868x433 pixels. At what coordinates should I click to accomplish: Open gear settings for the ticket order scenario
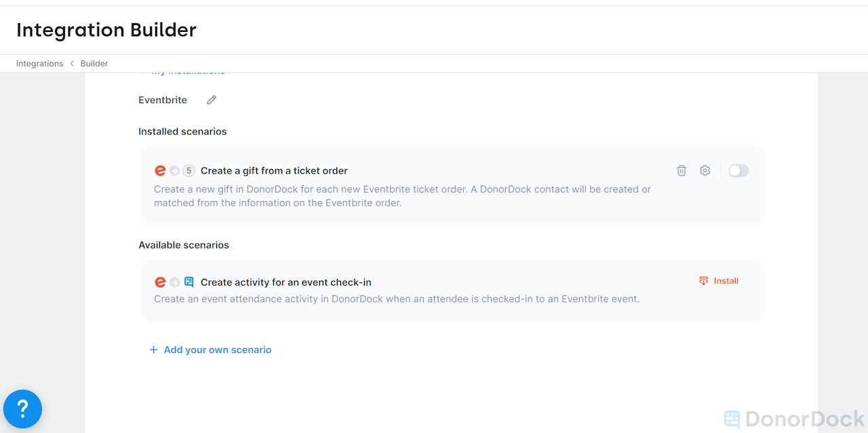705,171
